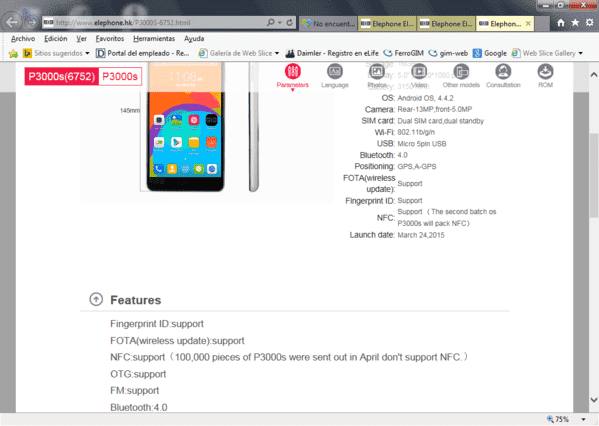
Task: Open the Parameters section icon
Action: tap(293, 71)
